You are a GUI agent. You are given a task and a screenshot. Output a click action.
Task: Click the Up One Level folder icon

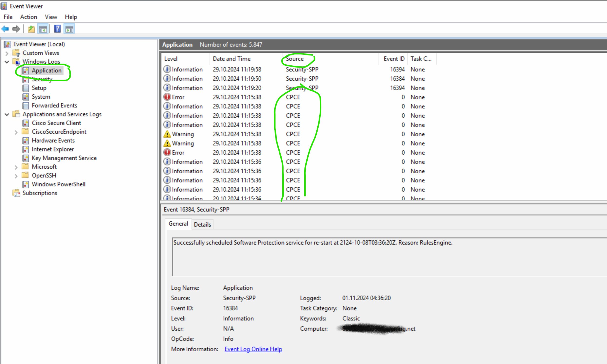point(31,29)
